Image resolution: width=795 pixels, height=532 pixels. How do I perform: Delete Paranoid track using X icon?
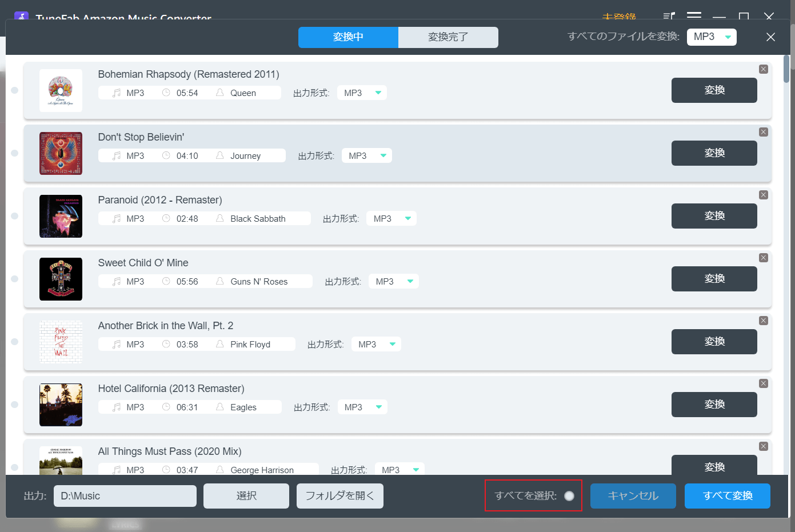click(763, 195)
